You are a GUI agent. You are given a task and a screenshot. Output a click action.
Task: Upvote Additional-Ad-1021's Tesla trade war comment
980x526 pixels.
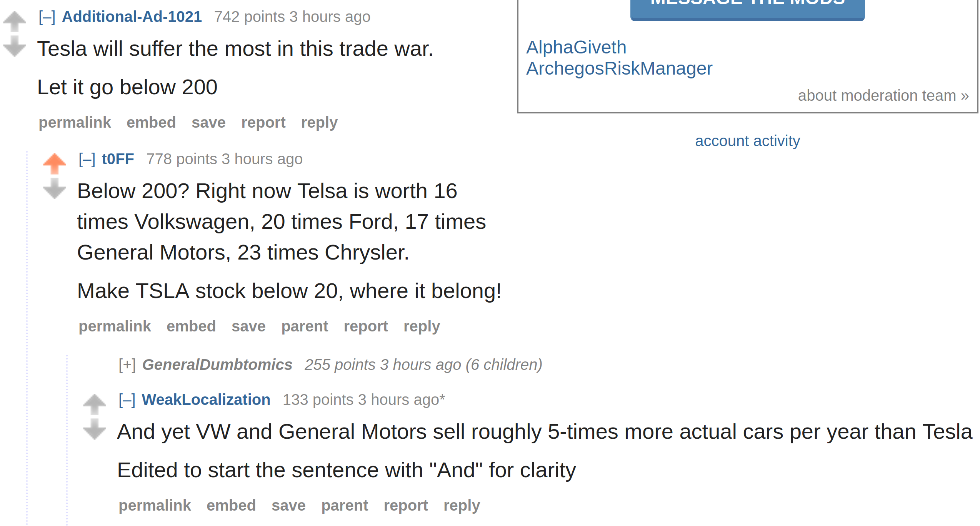click(15, 22)
